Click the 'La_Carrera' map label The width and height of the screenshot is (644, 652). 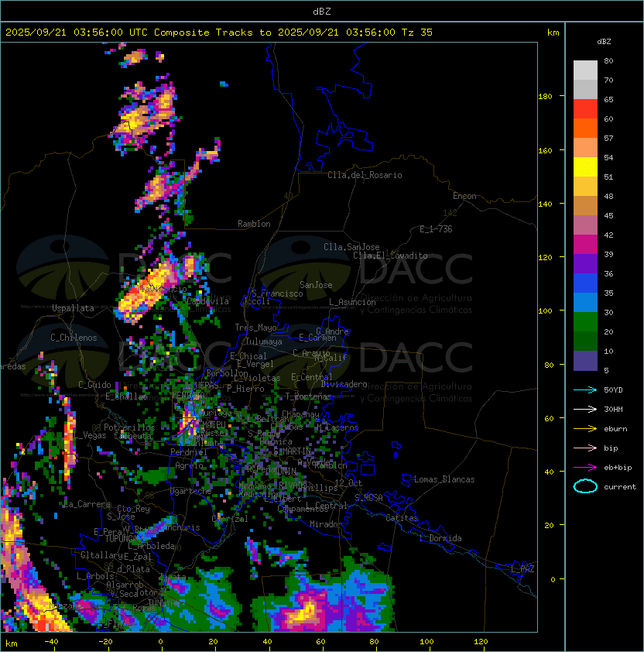point(87,504)
